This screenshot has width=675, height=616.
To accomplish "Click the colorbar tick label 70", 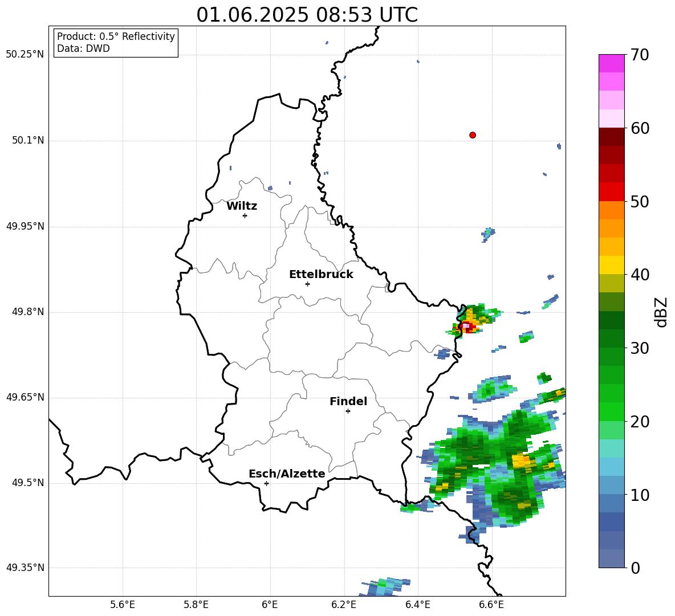I will (x=640, y=55).
